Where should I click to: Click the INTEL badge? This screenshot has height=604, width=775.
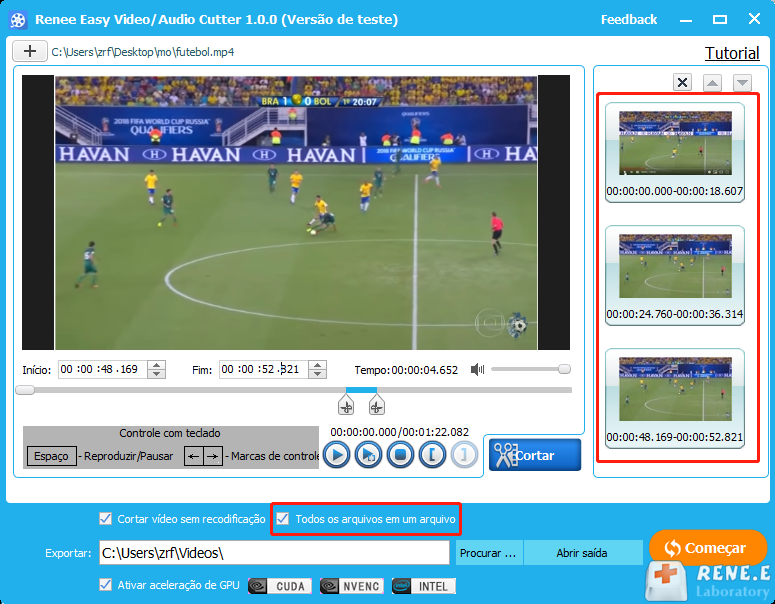[424, 586]
